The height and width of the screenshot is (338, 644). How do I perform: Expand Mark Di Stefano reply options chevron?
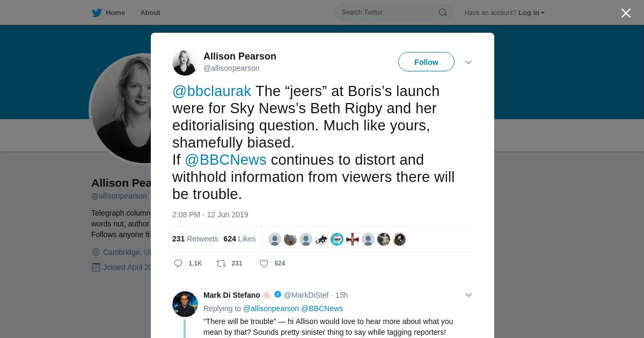coord(469,295)
